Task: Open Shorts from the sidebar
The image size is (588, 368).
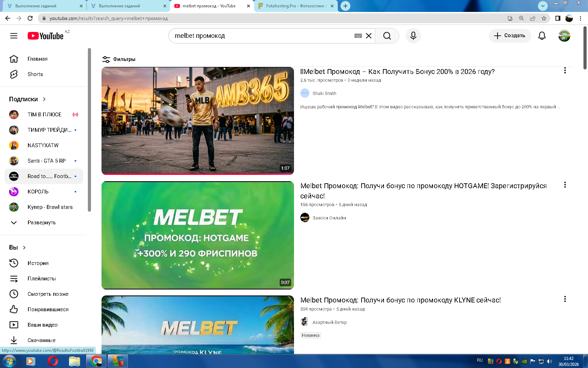Action: click(x=35, y=74)
